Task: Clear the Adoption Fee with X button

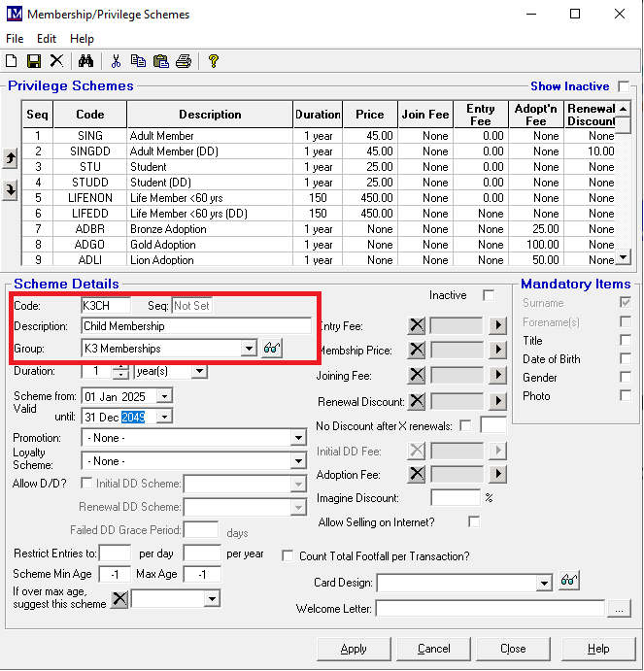Action: tap(416, 474)
